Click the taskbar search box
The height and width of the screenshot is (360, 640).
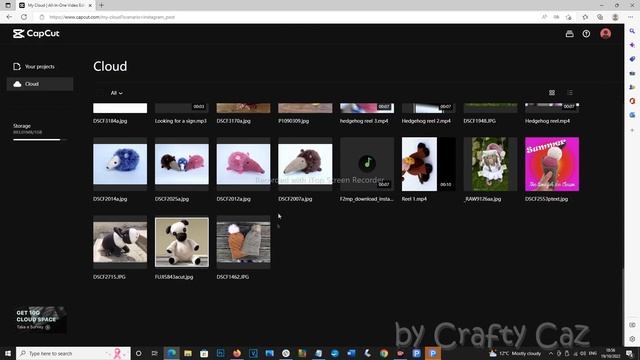click(73, 353)
